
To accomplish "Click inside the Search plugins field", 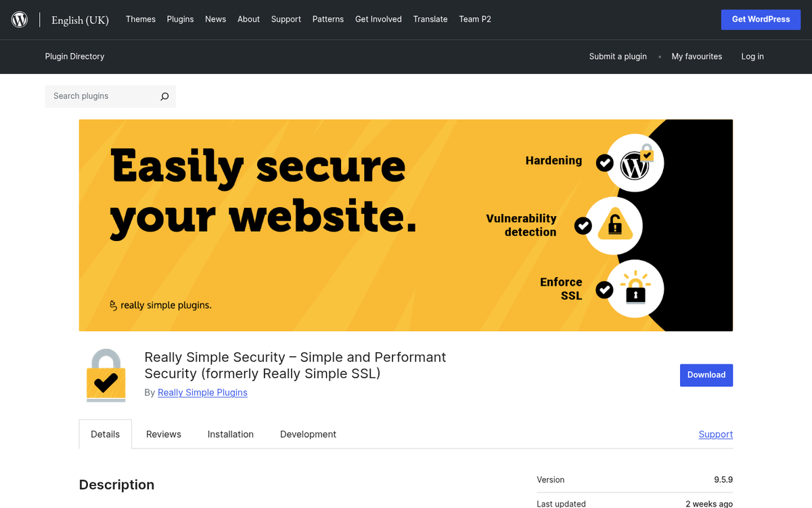I will tap(101, 96).
